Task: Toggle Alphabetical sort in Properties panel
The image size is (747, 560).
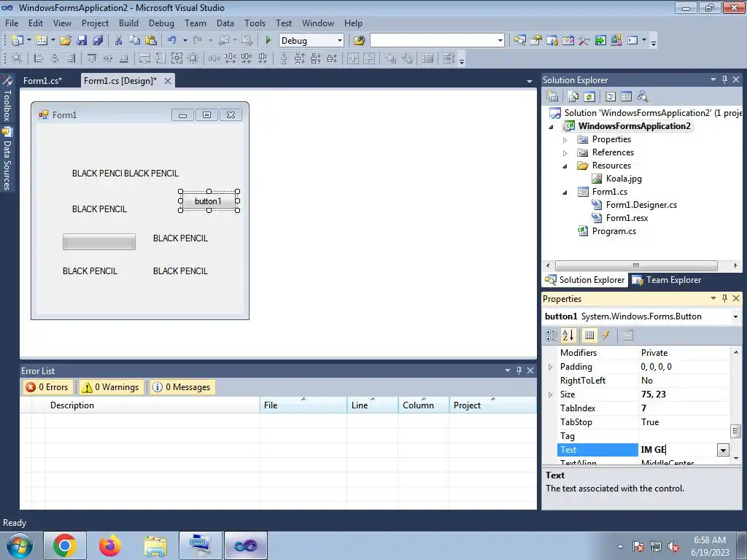Action: point(568,335)
